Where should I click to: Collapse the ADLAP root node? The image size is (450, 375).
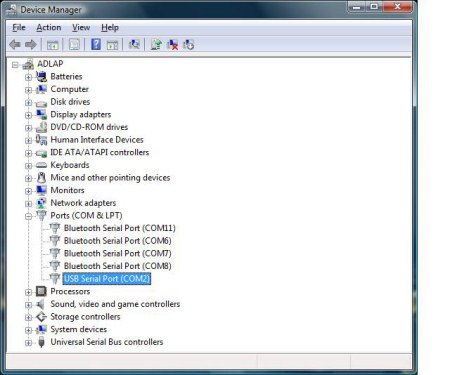(x=15, y=65)
